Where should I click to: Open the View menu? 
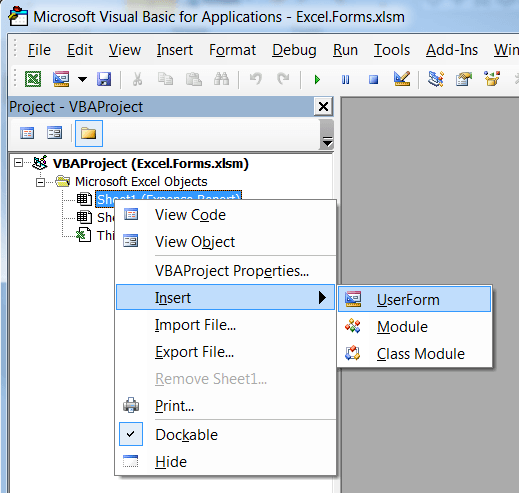(125, 50)
